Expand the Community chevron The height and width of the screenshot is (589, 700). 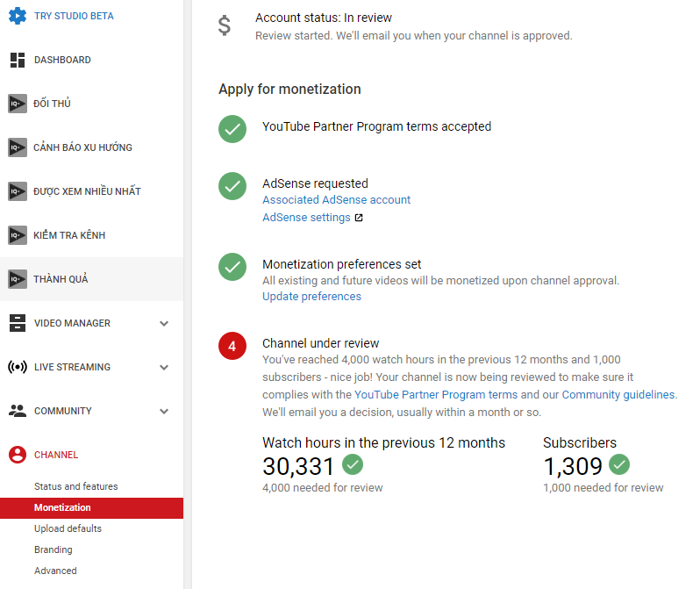point(164,411)
